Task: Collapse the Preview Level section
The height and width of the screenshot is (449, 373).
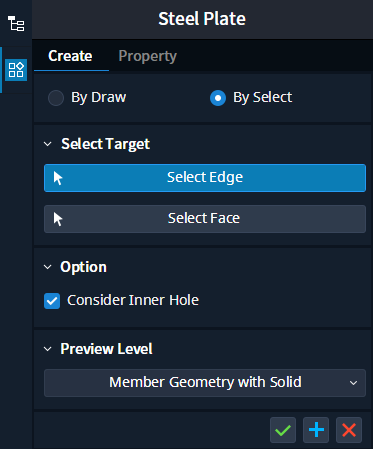Action: point(48,349)
